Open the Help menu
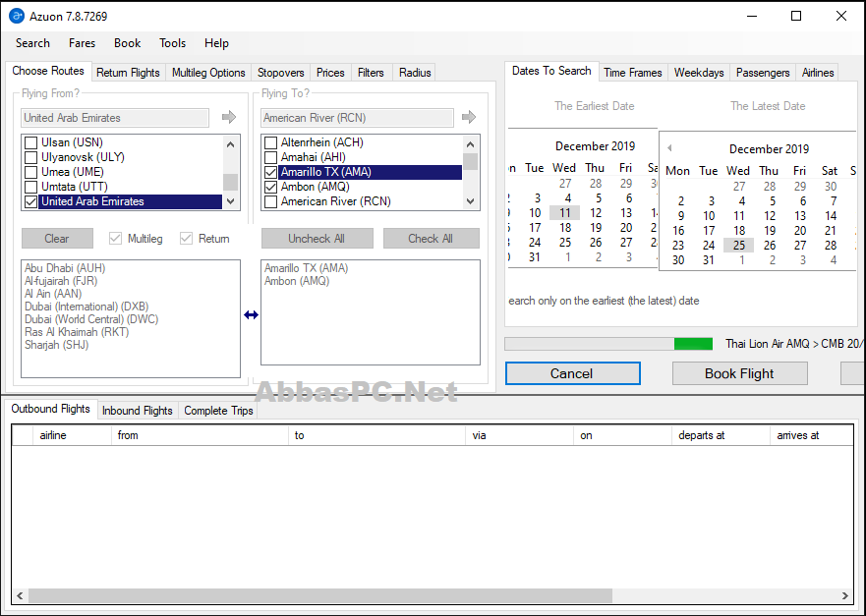The height and width of the screenshot is (616, 866). point(216,43)
